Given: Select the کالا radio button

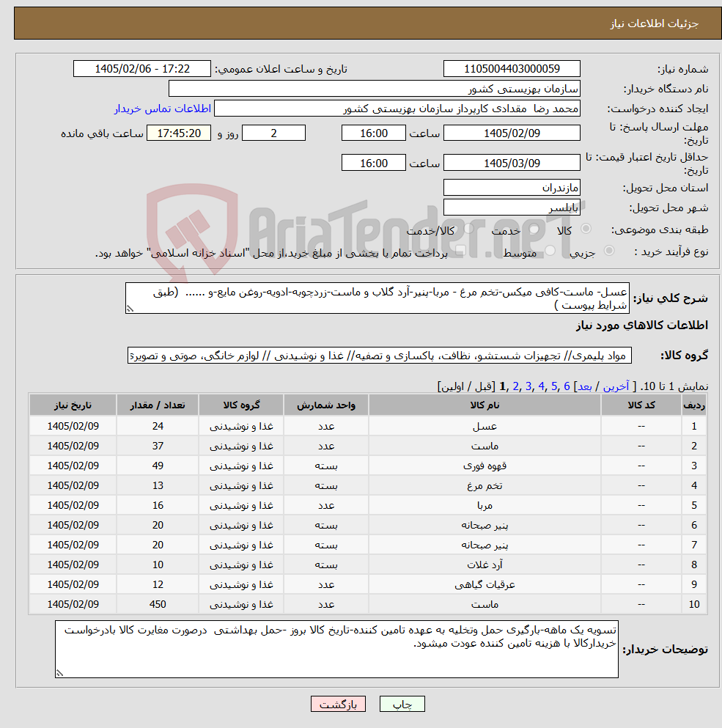Looking at the screenshot, I should pos(586,229).
